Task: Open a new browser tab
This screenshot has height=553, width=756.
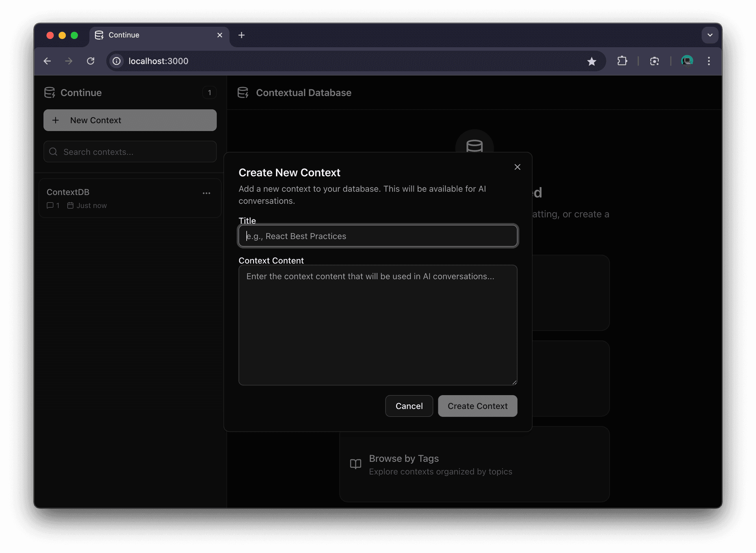Action: [x=241, y=35]
